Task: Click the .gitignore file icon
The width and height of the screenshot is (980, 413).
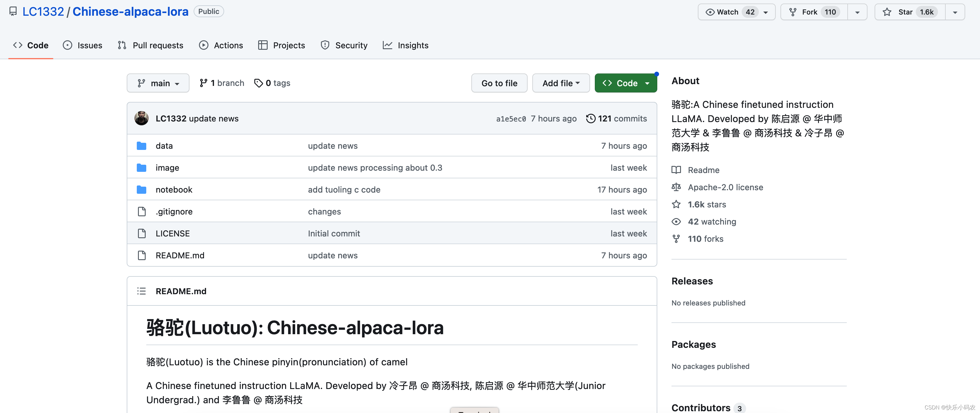Action: pyautogui.click(x=142, y=212)
